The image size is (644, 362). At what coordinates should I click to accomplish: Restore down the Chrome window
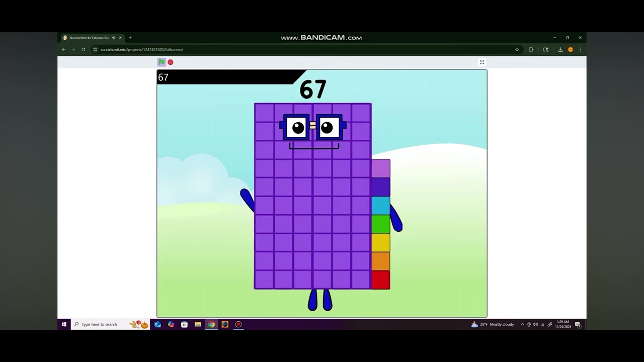pyautogui.click(x=567, y=38)
